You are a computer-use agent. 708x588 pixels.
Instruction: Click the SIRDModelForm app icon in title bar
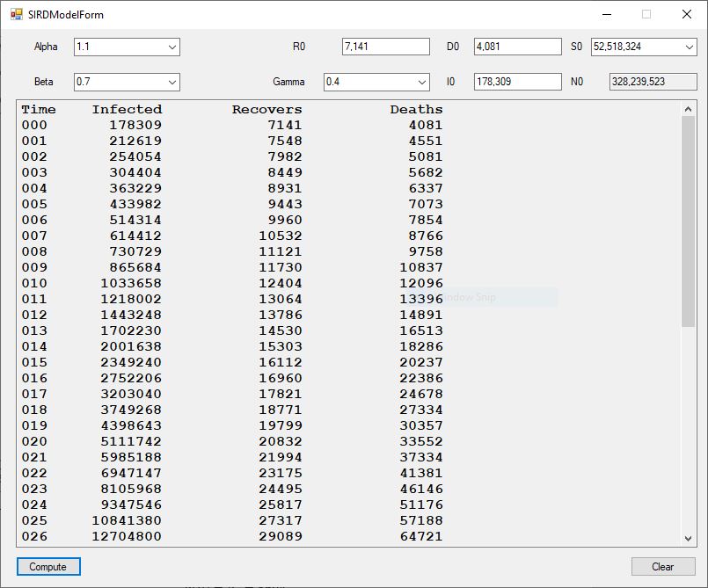16,15
